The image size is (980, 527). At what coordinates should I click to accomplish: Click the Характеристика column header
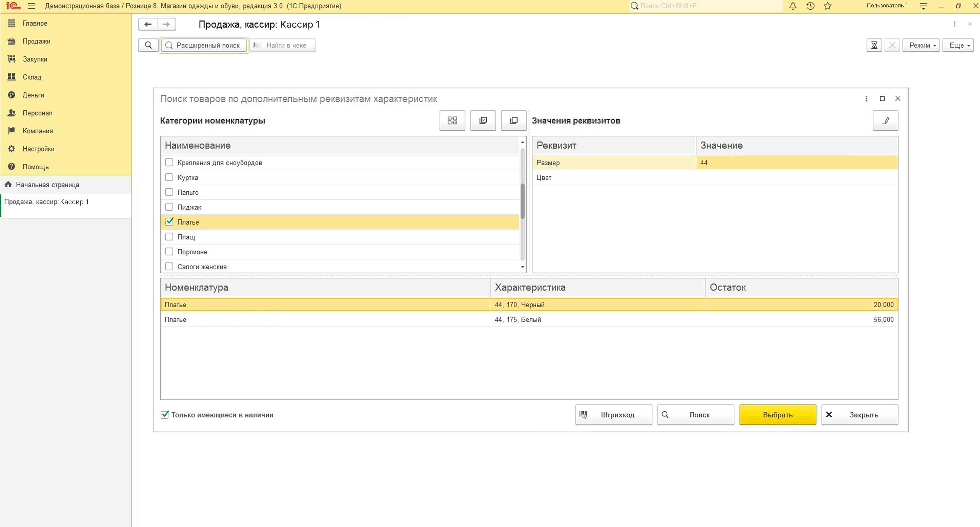(x=598, y=287)
